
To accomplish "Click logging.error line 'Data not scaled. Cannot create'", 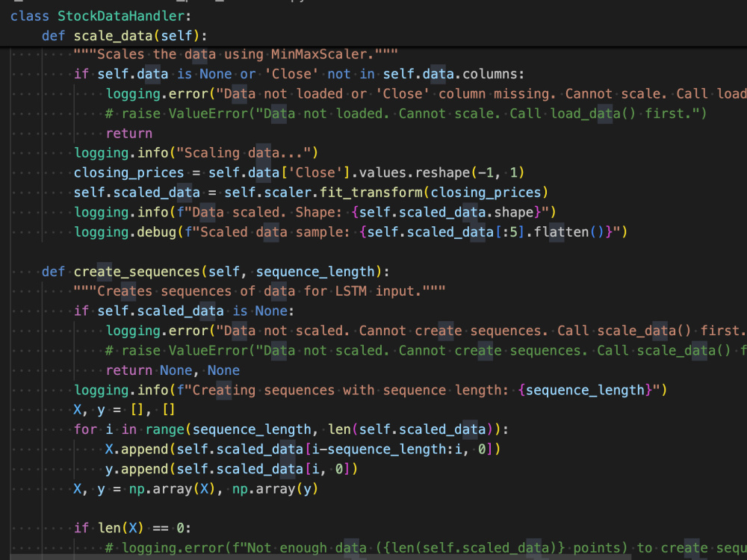I will coord(426,331).
